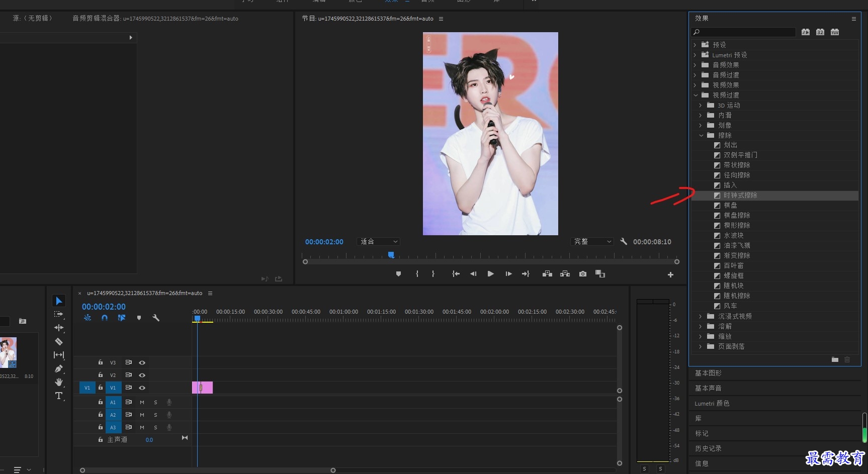Open program monitor settings wrench

[624, 241]
